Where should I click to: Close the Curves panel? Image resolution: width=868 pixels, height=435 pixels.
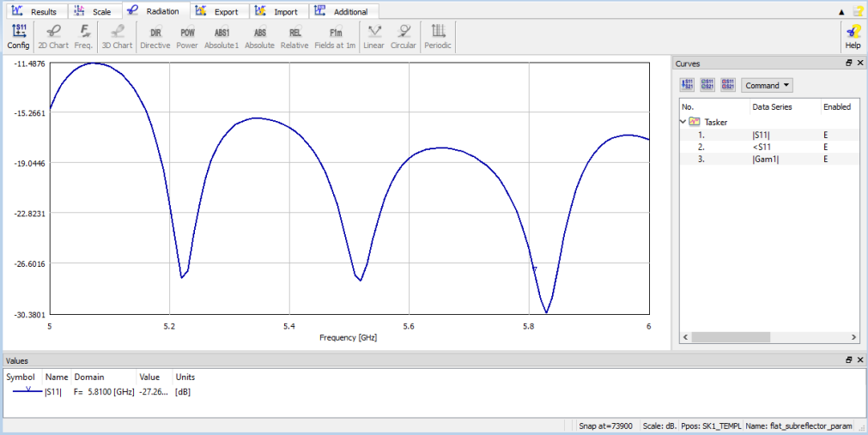coord(860,63)
